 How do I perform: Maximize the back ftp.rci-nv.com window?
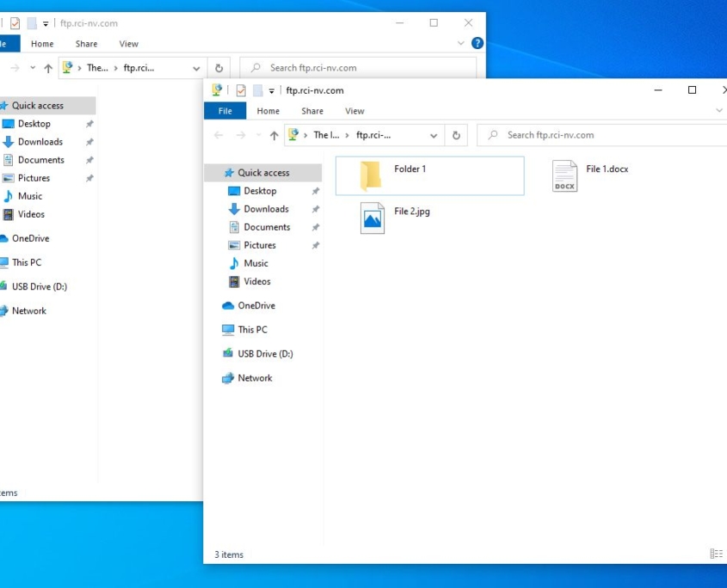click(434, 22)
